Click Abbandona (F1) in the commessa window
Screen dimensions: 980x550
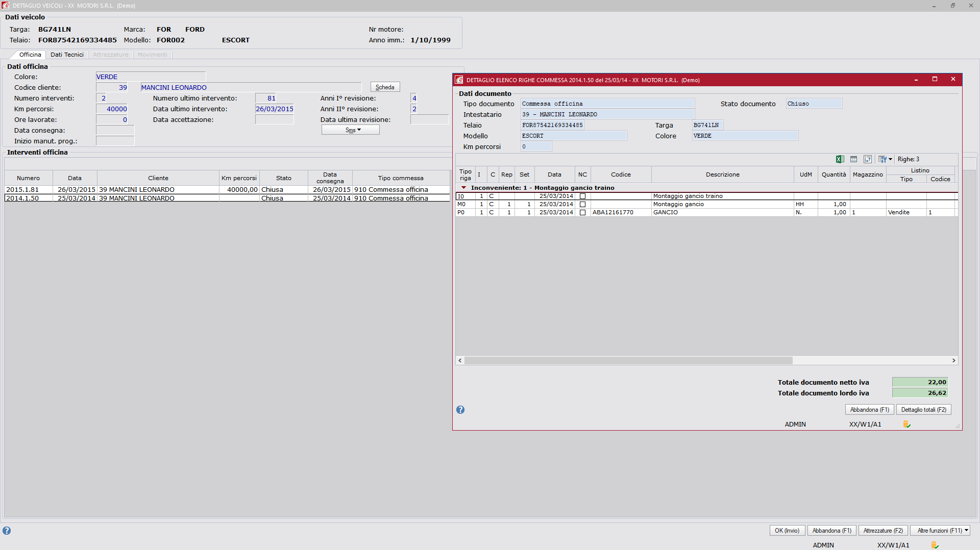870,410
